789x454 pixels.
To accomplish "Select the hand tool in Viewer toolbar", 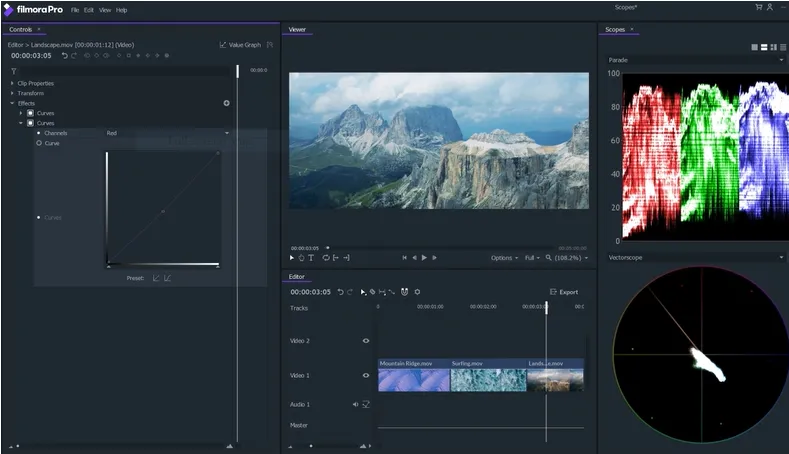I will click(x=301, y=258).
